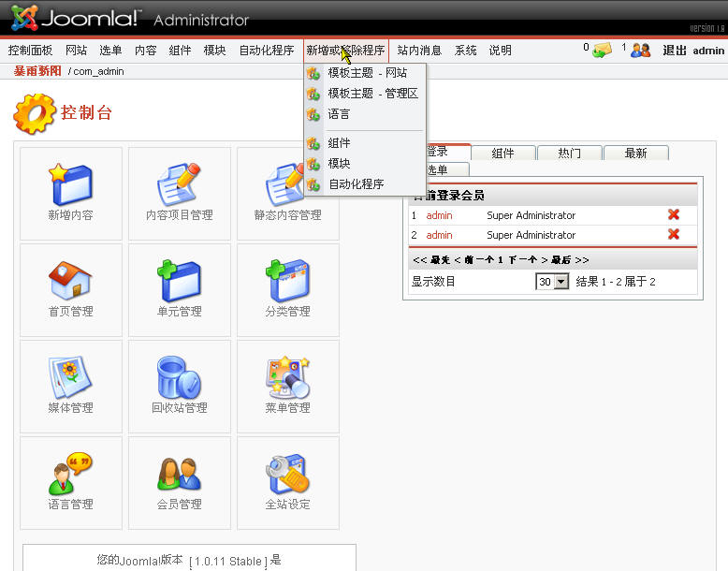The height and width of the screenshot is (571, 728).
Task: Switch to the 登录 tab
Action: (x=447, y=152)
